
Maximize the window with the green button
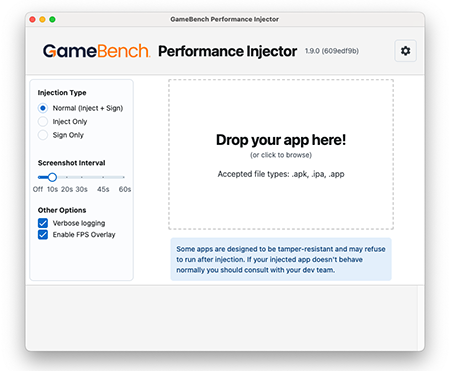click(52, 19)
